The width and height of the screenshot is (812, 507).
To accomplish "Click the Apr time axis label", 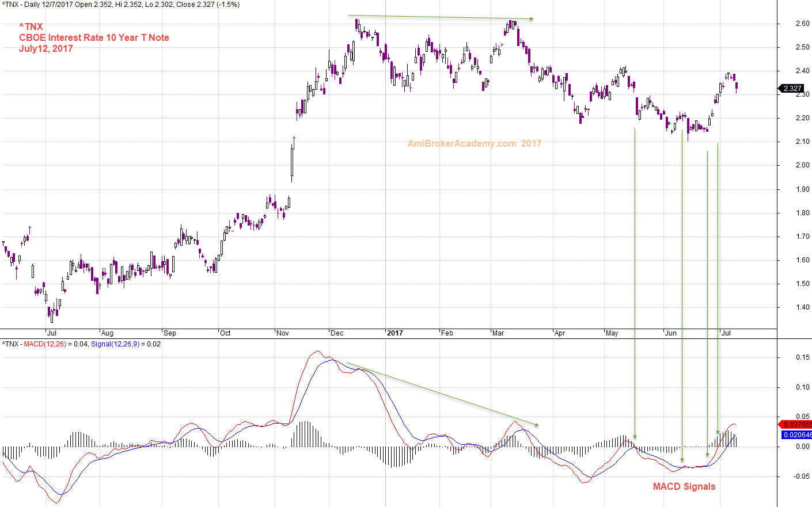I will [x=560, y=333].
